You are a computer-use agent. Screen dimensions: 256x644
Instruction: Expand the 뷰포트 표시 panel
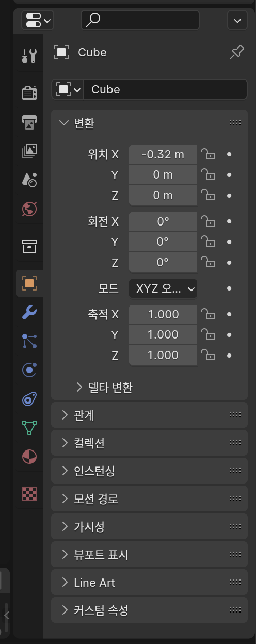click(x=149, y=555)
